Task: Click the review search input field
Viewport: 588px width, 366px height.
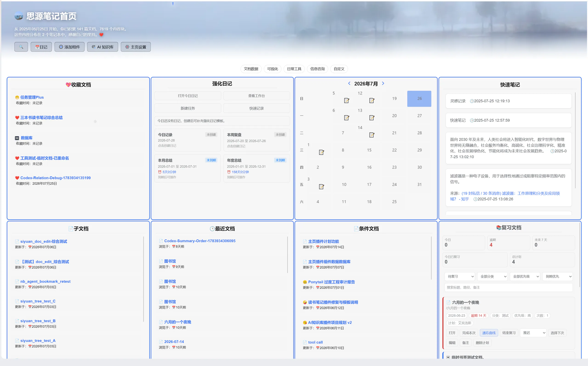Action: [x=509, y=288]
